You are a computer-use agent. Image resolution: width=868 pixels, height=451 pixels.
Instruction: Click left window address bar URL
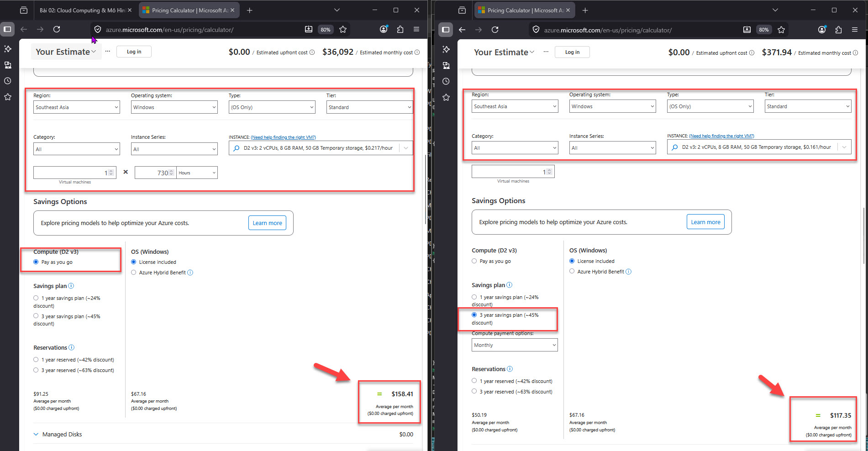pyautogui.click(x=169, y=30)
